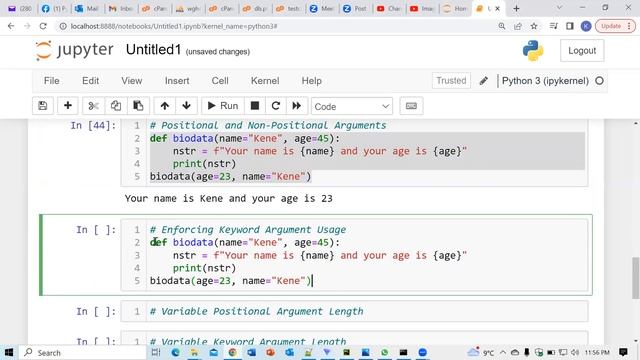
Task: Click the Logout button
Action: point(582,51)
